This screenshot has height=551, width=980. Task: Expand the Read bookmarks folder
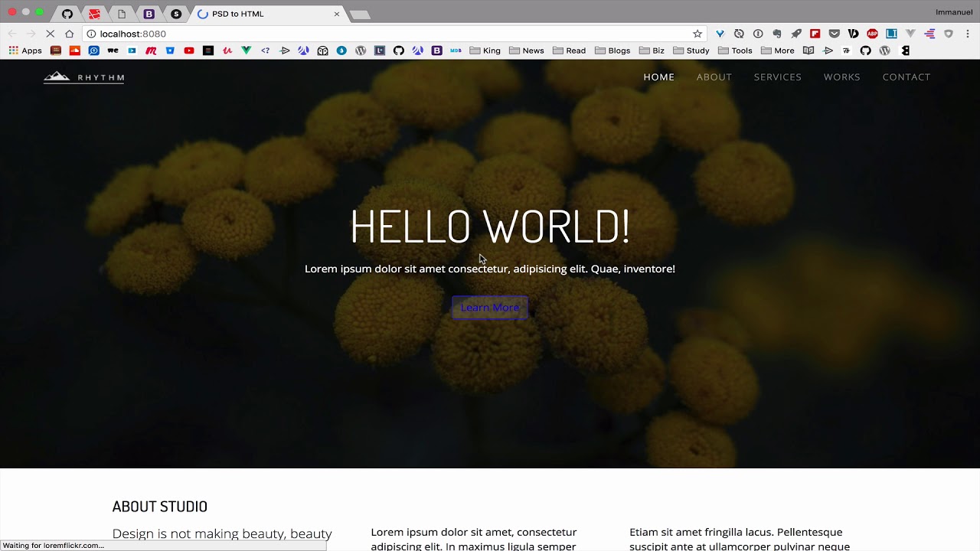tap(569, 51)
